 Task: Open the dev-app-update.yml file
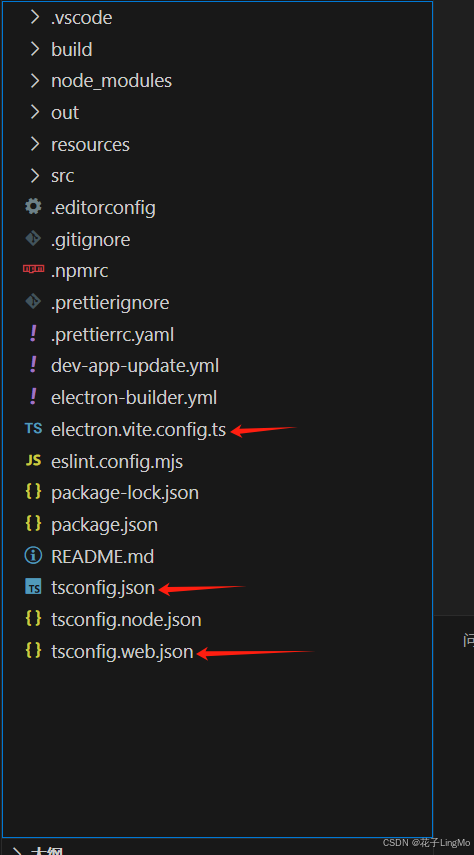coord(135,365)
